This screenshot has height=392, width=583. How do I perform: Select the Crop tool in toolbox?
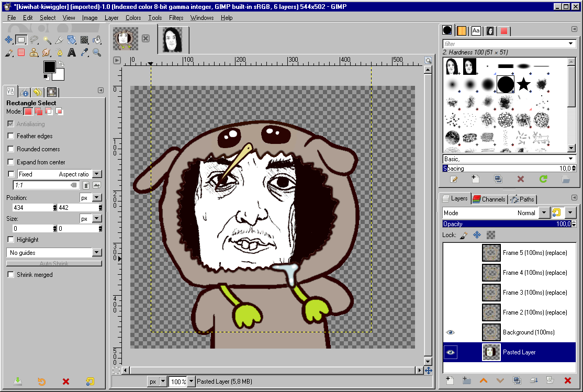click(59, 40)
